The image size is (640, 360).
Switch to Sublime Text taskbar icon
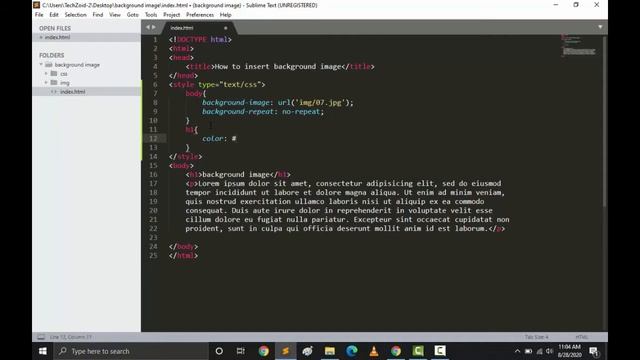[x=286, y=351]
